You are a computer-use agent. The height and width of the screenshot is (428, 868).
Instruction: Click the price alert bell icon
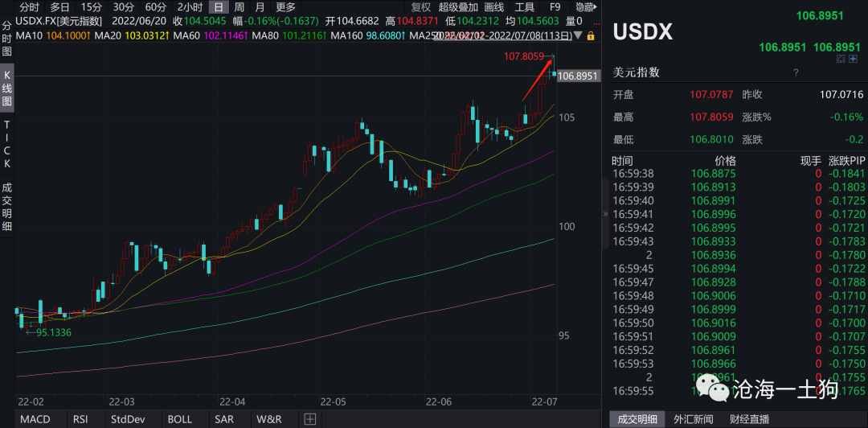point(841,59)
